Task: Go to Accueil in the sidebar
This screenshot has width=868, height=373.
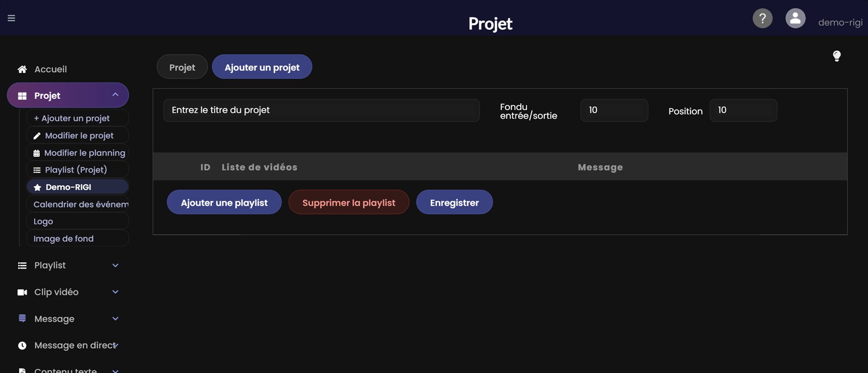Action: (x=50, y=69)
